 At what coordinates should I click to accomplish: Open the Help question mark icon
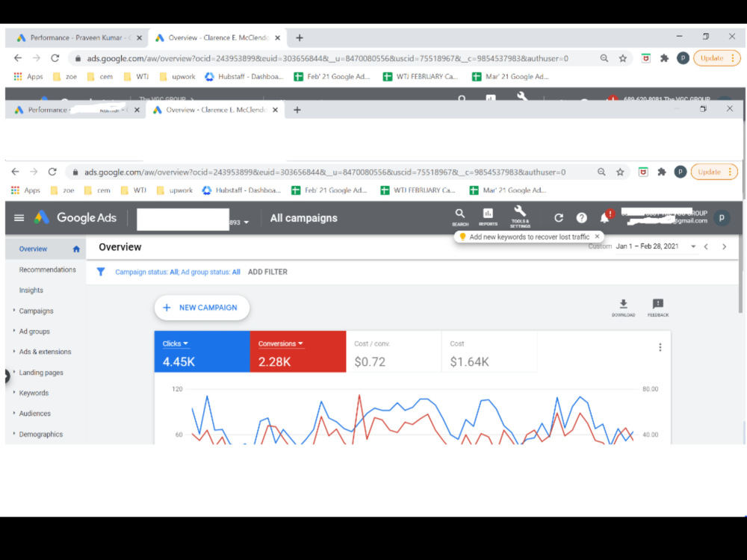tap(581, 217)
